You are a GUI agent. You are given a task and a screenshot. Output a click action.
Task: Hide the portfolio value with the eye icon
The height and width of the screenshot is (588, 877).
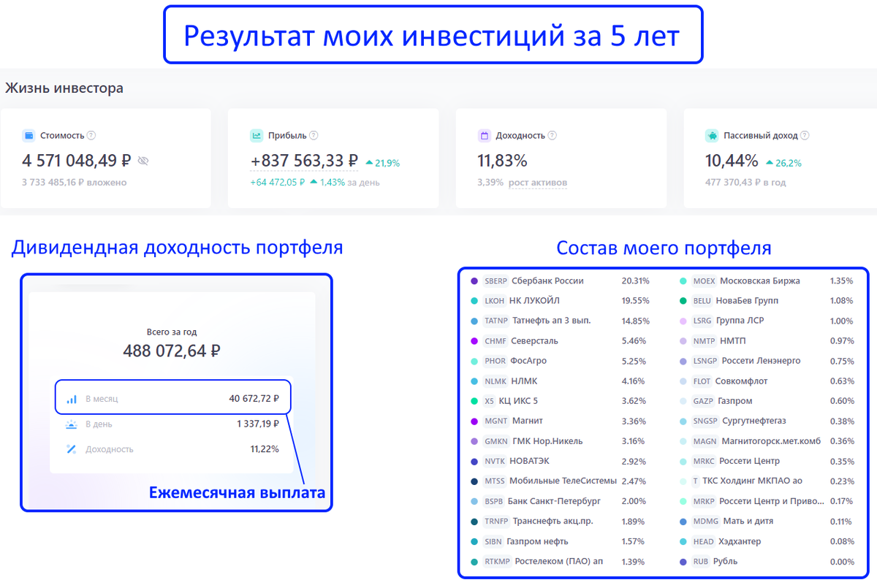coord(143,161)
